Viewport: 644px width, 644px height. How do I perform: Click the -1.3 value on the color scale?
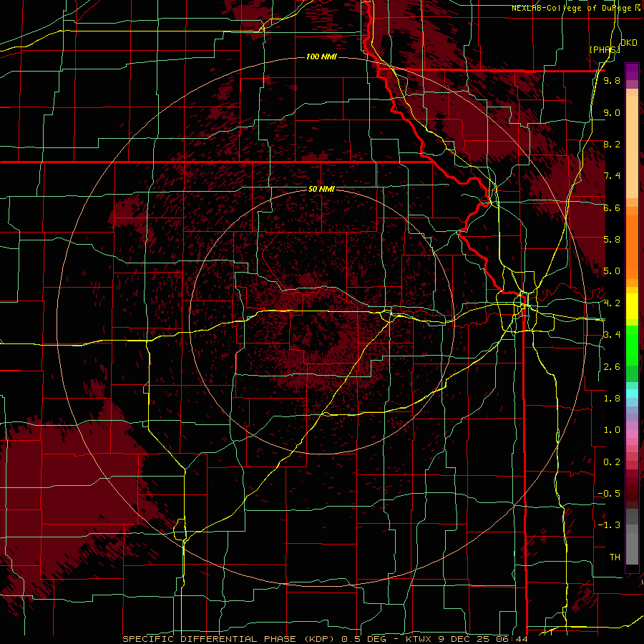pos(609,525)
